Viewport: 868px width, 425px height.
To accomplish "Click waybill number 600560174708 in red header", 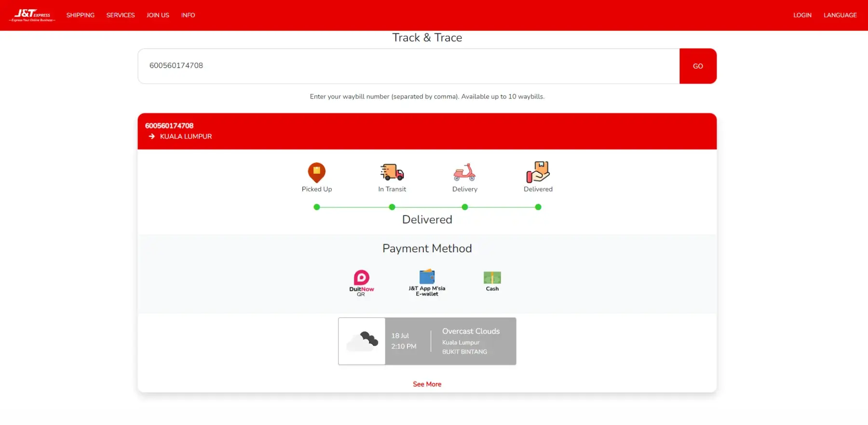I will click(169, 126).
